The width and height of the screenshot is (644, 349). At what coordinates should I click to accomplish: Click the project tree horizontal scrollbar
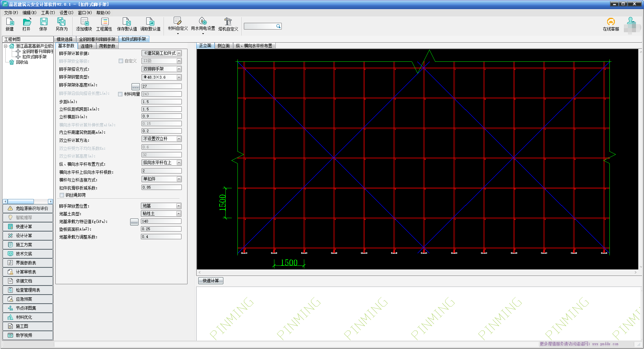pyautogui.click(x=28, y=201)
